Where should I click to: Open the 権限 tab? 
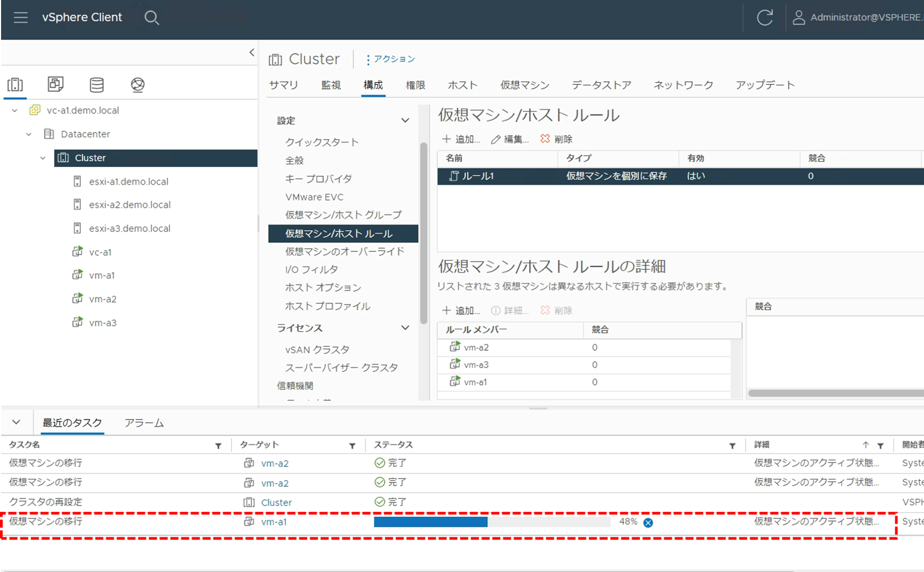point(415,85)
